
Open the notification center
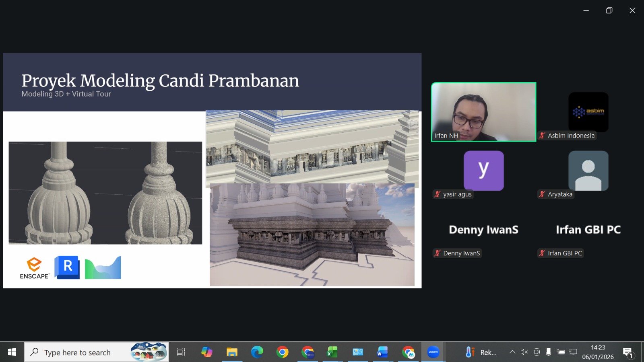tap(628, 352)
